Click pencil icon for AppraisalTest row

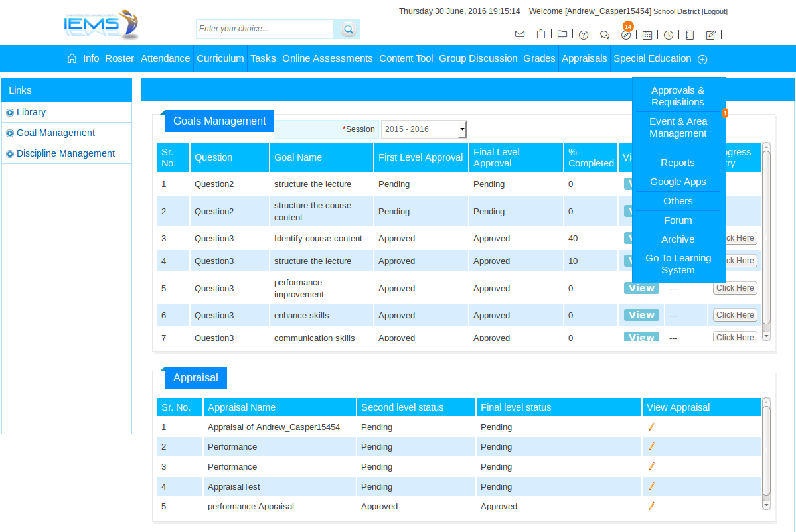coord(651,486)
